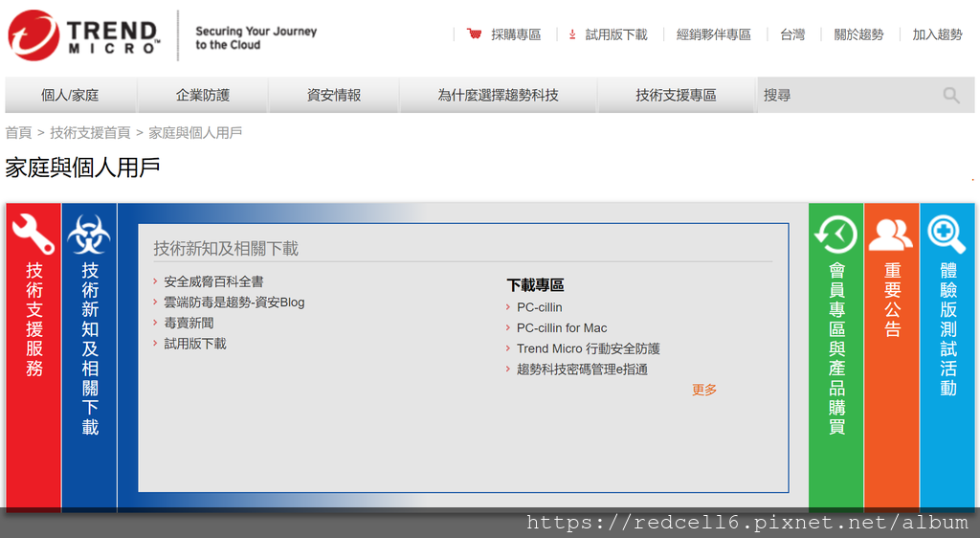Open 毒賣新聞 link
The width and height of the screenshot is (980, 538).
coord(189,323)
